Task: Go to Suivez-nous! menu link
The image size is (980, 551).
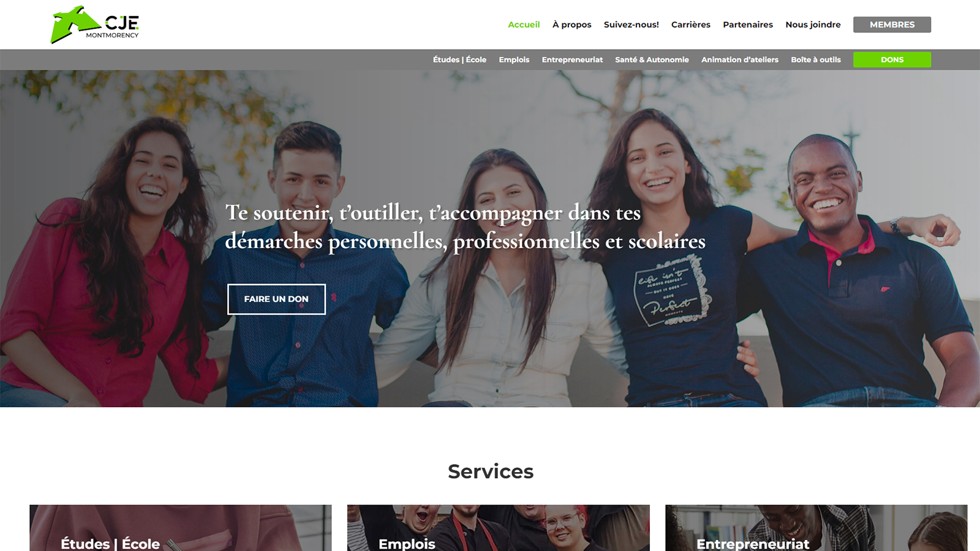Action: [x=631, y=24]
